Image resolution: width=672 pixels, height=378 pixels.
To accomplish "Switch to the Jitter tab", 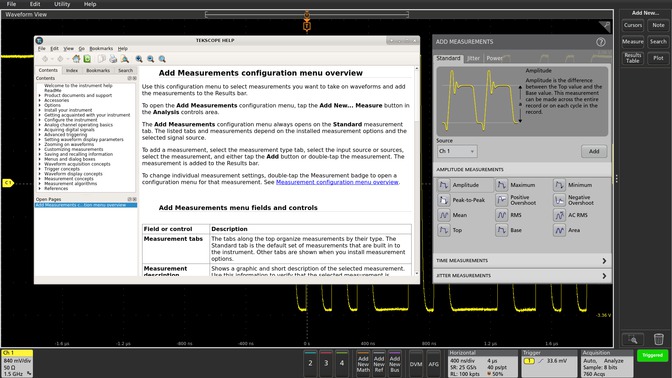I will coord(473,58).
